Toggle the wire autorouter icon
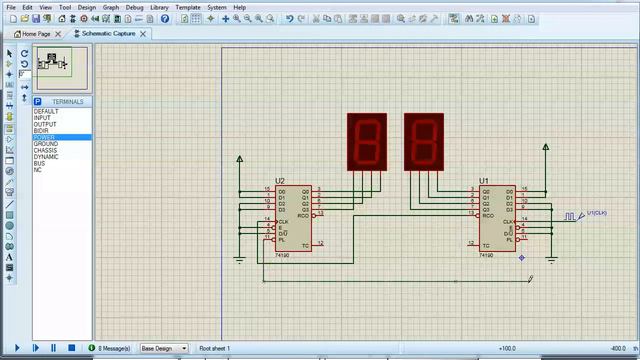 click(453, 19)
